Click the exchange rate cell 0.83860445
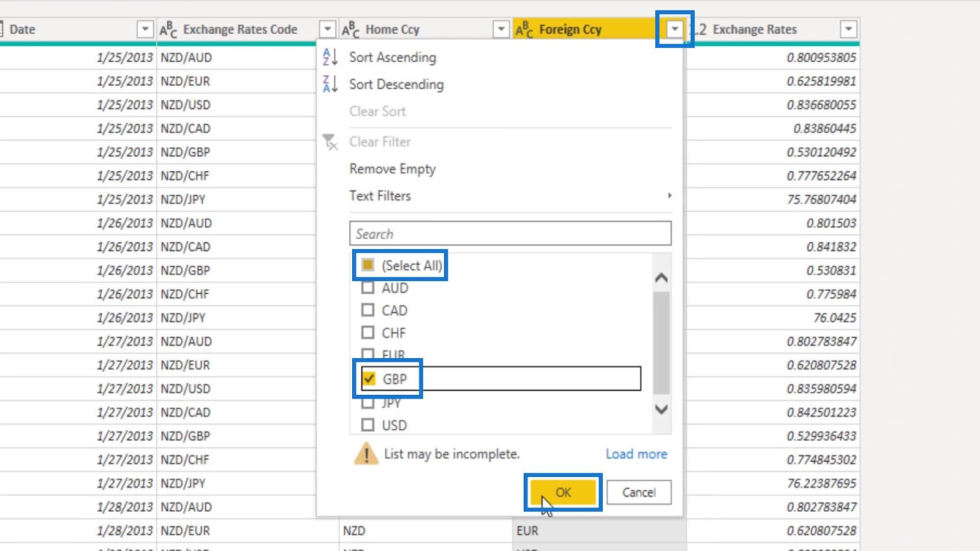Image resolution: width=980 pixels, height=551 pixels. tap(773, 129)
